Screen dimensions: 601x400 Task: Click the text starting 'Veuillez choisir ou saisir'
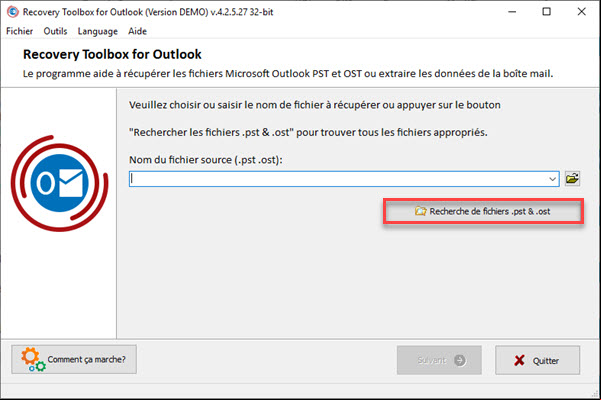coord(315,105)
